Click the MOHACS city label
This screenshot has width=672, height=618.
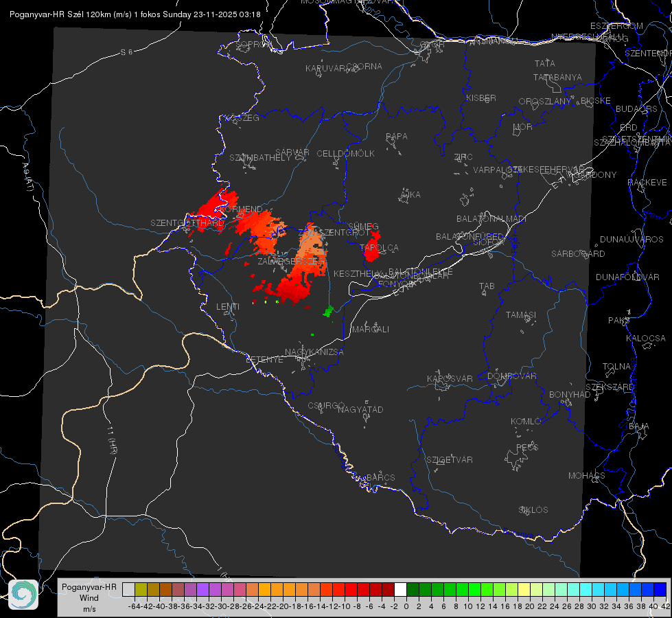[x=587, y=476]
